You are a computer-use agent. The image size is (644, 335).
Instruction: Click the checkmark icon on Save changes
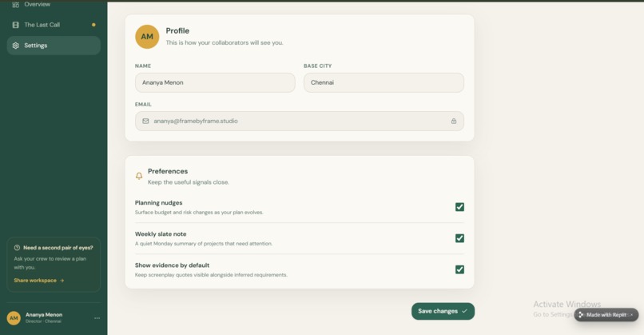click(464, 311)
